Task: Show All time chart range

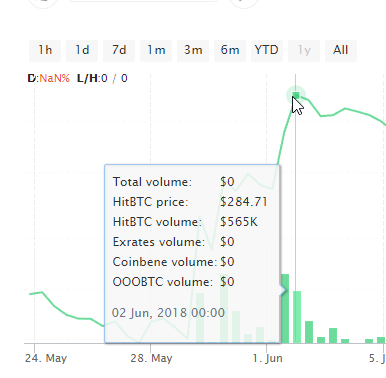Action: click(341, 51)
